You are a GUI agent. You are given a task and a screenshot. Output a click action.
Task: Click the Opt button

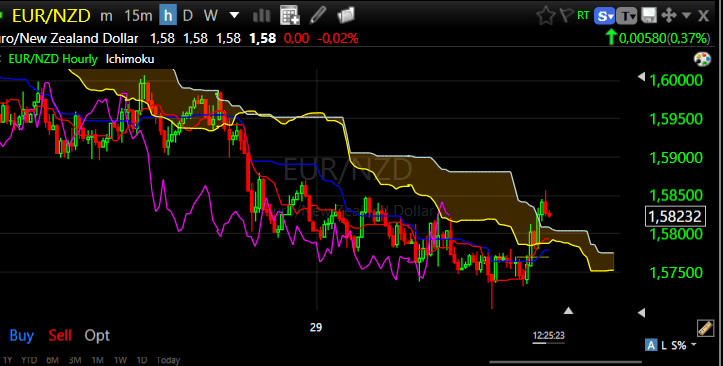pos(97,335)
